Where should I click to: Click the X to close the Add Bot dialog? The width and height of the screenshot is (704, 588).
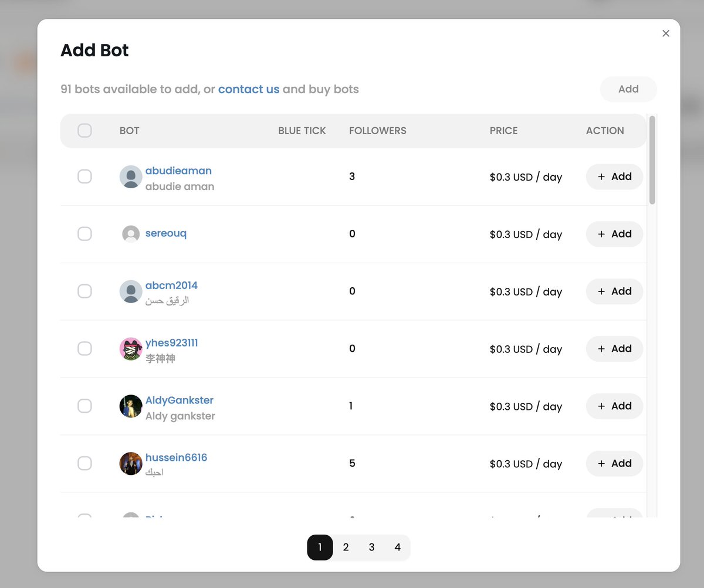[666, 33]
